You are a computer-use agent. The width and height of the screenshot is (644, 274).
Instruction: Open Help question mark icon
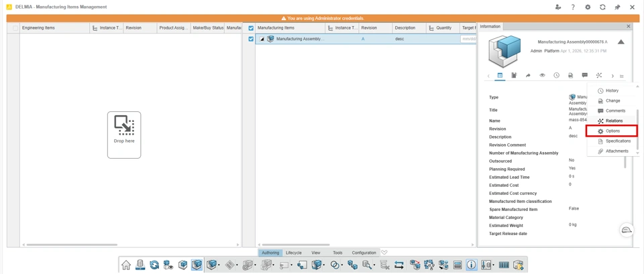tap(572, 7)
